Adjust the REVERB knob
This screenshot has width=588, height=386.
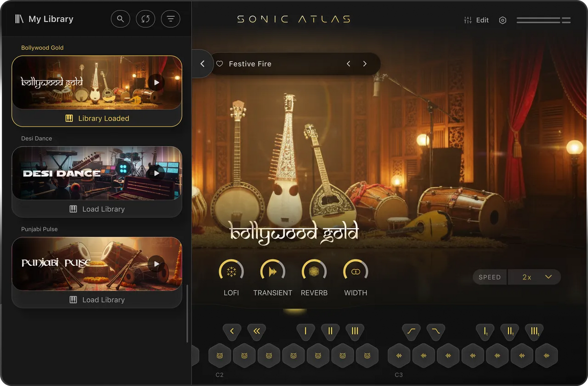click(x=314, y=270)
